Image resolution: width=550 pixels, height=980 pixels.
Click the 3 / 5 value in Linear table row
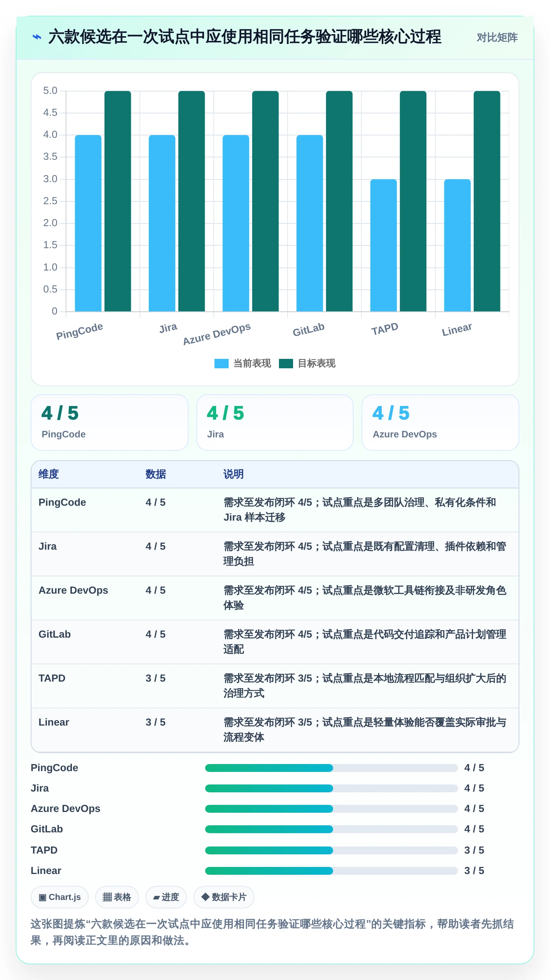pyautogui.click(x=156, y=722)
